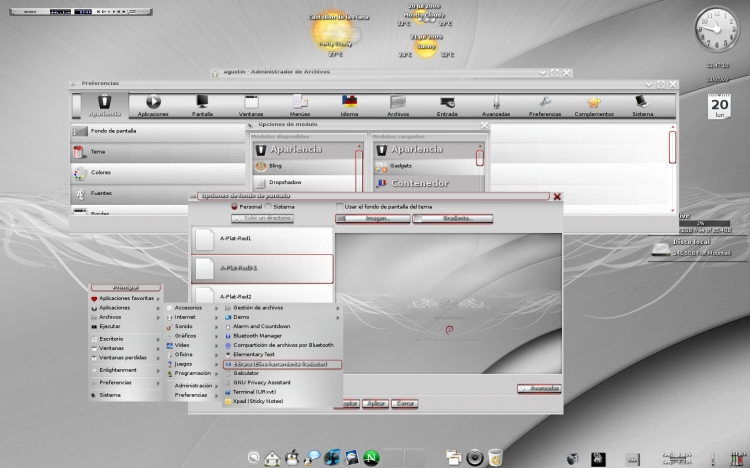Screen dimensions: 750x468
Task: Expand the Internet applications submenu
Action: (x=192, y=317)
